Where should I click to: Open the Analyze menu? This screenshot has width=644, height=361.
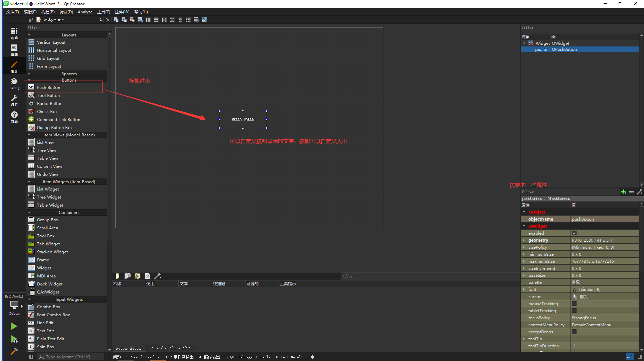coord(85,12)
